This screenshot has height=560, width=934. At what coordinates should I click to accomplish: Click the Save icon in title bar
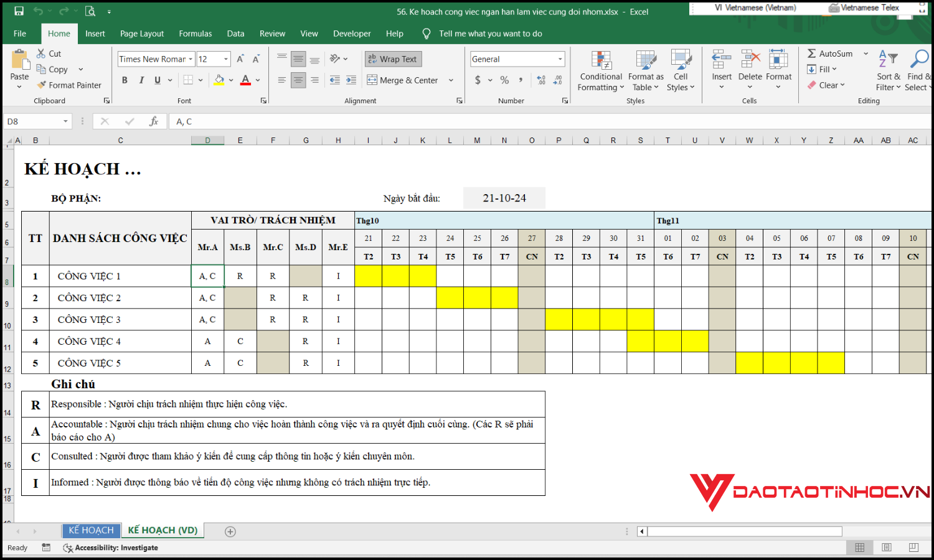[x=19, y=11]
